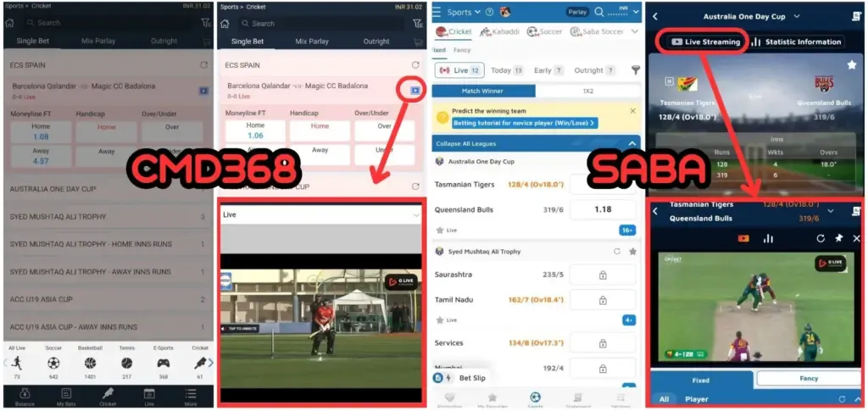Select Cricket bat icon with count 61

coord(200,363)
